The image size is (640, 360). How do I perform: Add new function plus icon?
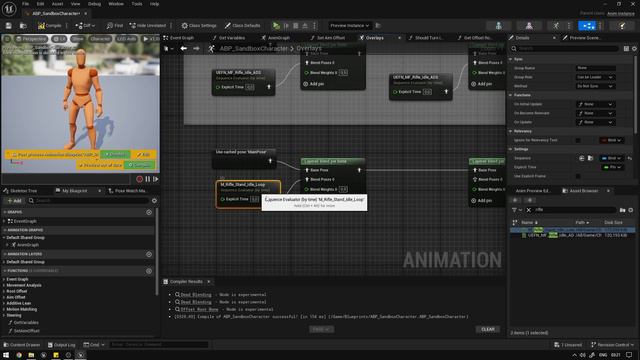pyautogui.click(x=149, y=271)
